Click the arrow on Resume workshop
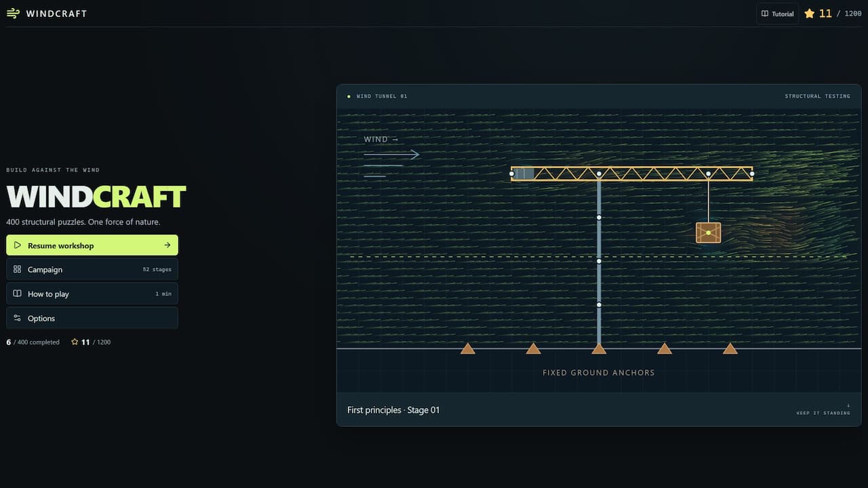The height and width of the screenshot is (488, 868). tap(167, 245)
